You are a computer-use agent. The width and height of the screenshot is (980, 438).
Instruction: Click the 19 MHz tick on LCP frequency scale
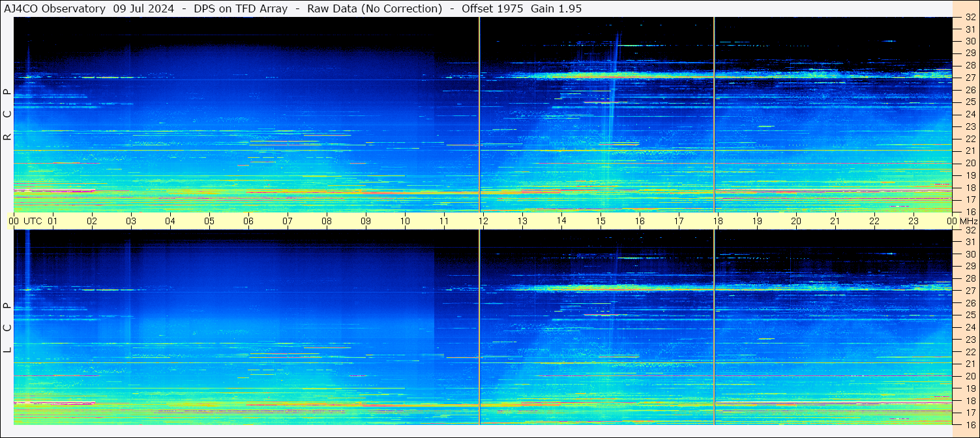970,388
